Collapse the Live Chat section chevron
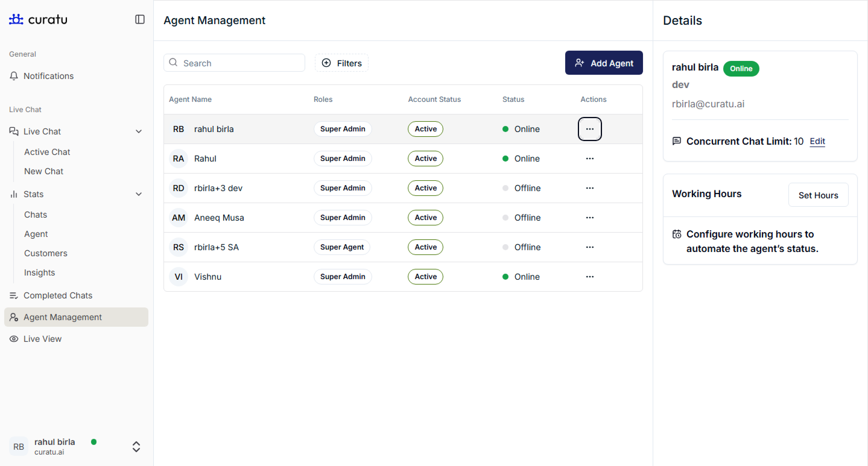The image size is (868, 466). pyautogui.click(x=138, y=131)
